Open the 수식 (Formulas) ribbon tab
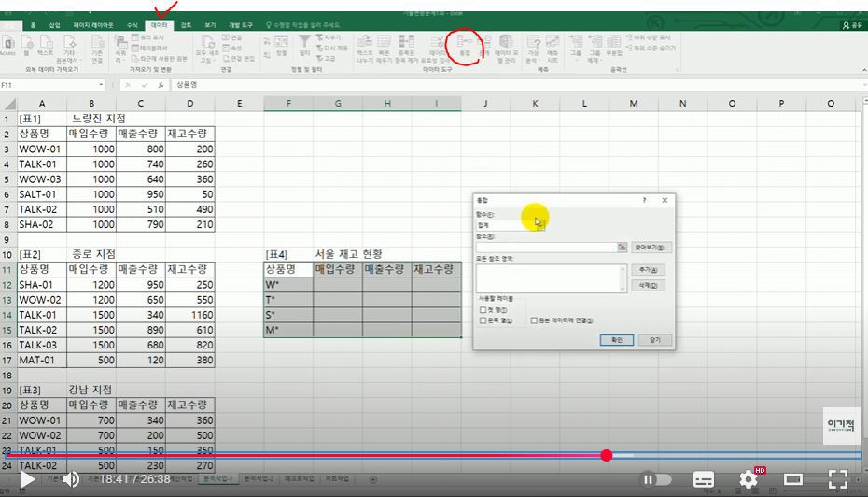868x497 pixels. [x=132, y=25]
